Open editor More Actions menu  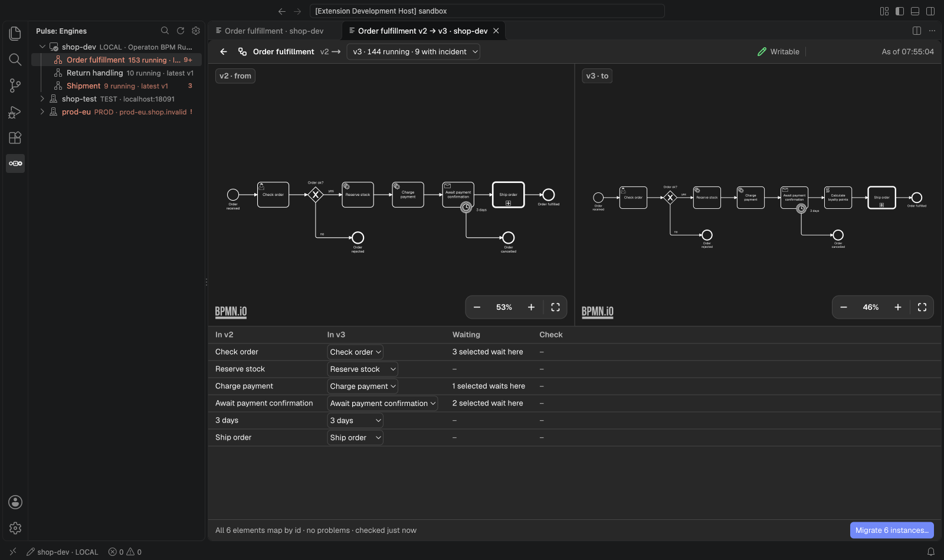coord(932,31)
